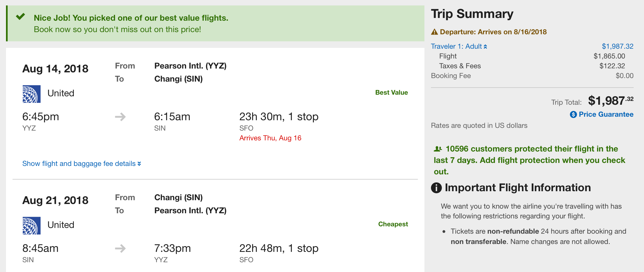Click the arrow icon on outbound flight
The width and height of the screenshot is (644, 272).
(x=120, y=117)
